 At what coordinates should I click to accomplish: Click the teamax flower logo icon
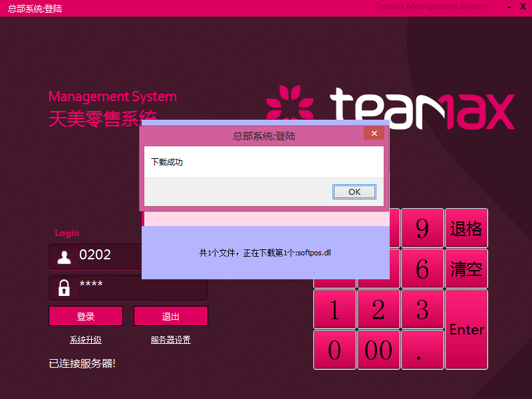[x=290, y=102]
